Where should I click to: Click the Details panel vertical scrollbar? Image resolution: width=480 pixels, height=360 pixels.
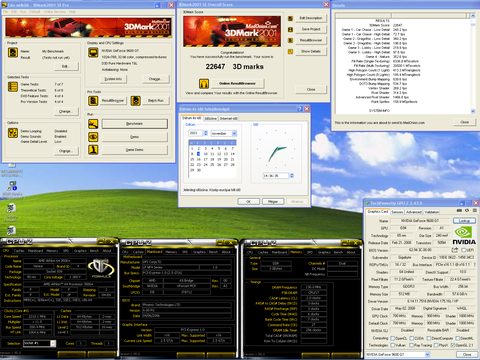(473, 64)
